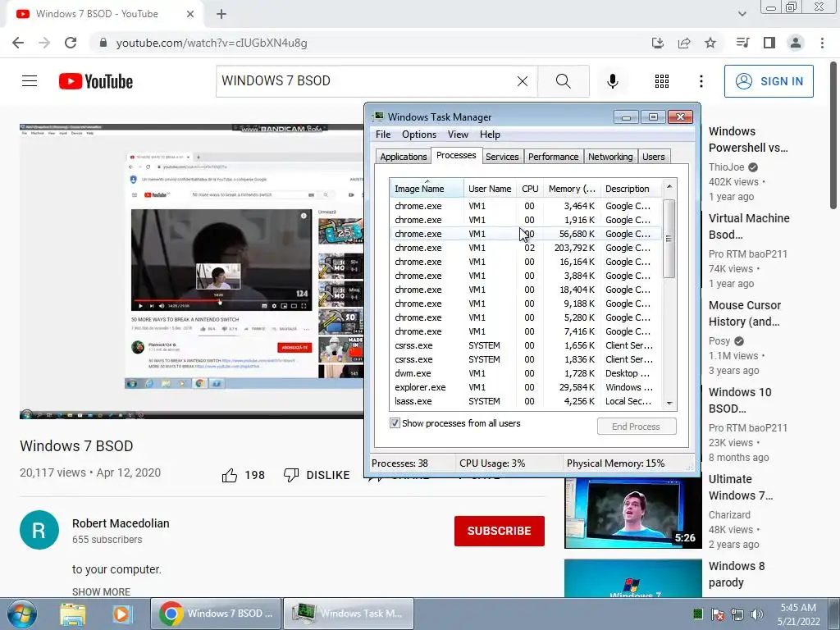The height and width of the screenshot is (630, 840).
Task: Like the video with thumbs-up icon
Action: click(230, 475)
